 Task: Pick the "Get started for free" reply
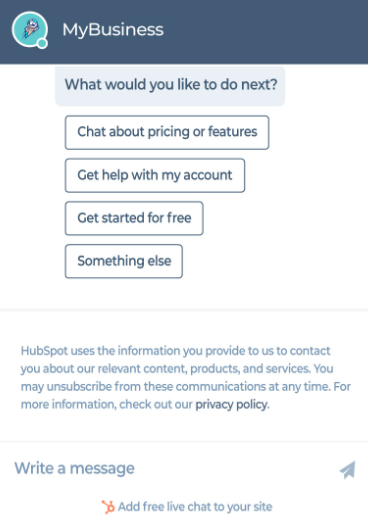134,218
